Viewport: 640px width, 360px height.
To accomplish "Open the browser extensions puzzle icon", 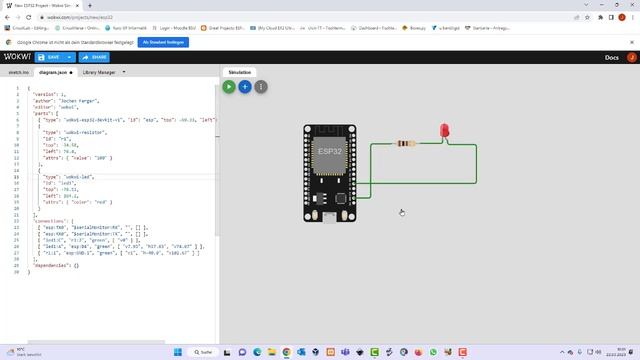I will [x=600, y=18].
